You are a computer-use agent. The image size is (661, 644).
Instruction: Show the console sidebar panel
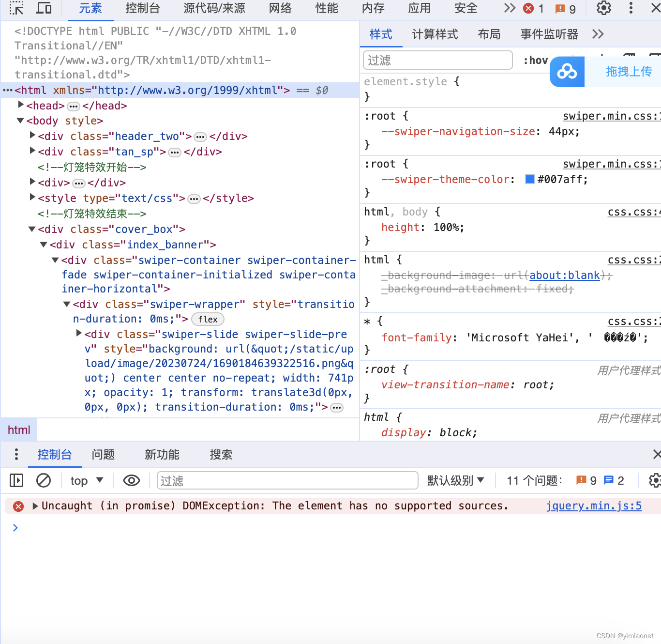16,480
